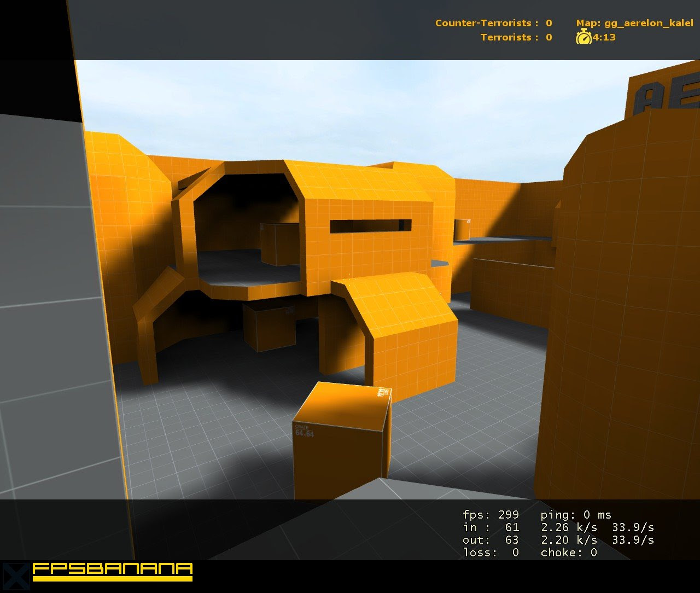
Task: Click the "Terrorists : 0" score on the second HUD line
Action: click(516, 37)
